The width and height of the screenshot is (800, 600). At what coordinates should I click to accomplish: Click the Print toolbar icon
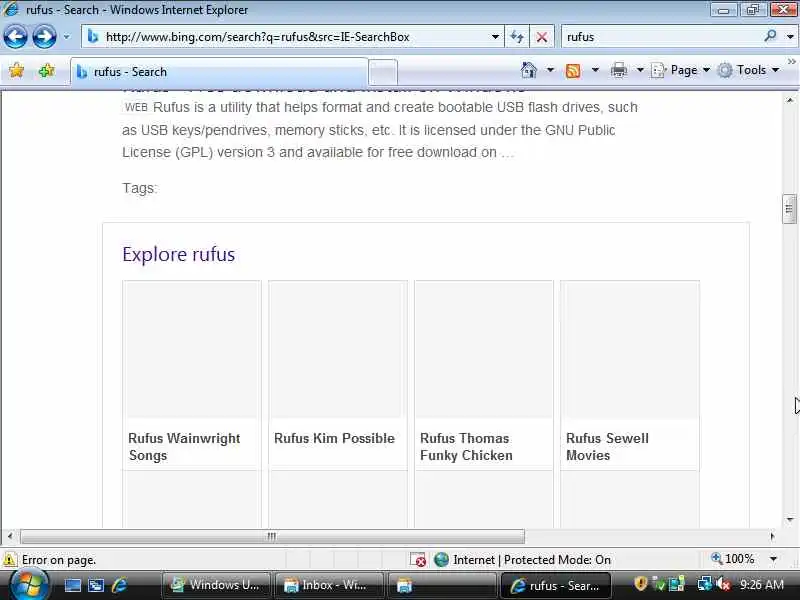click(618, 70)
